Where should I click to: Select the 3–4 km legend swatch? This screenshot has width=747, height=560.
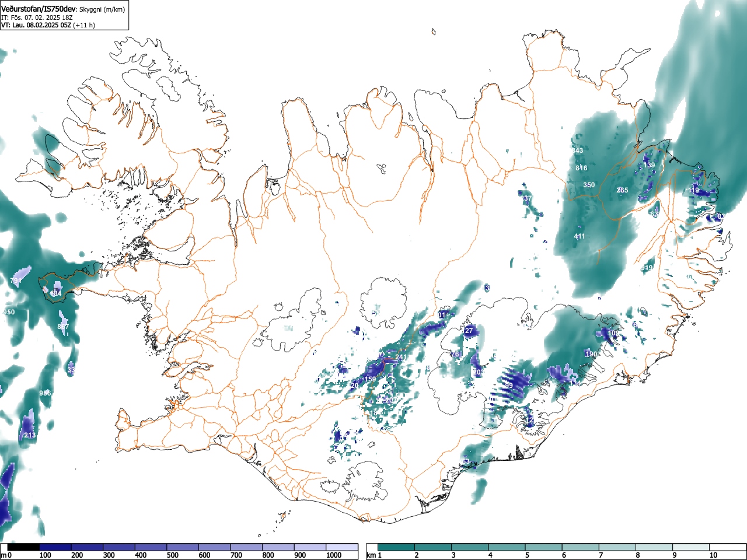[x=470, y=547]
